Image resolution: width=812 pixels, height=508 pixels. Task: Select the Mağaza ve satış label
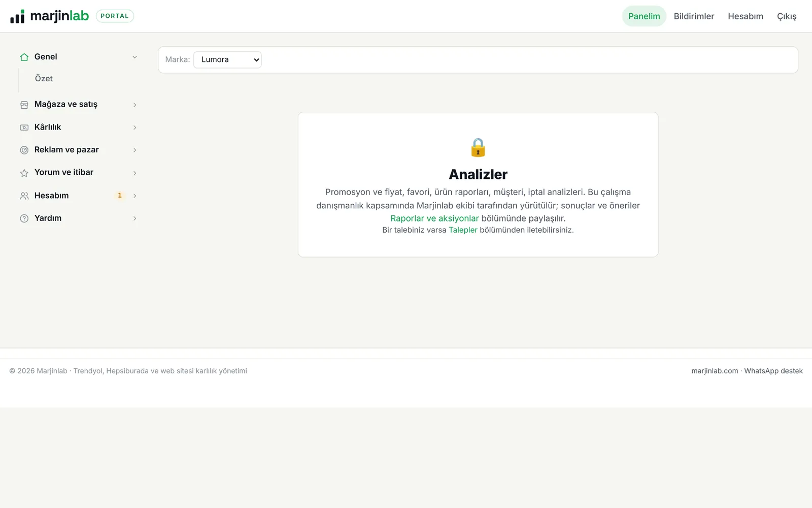(66, 104)
